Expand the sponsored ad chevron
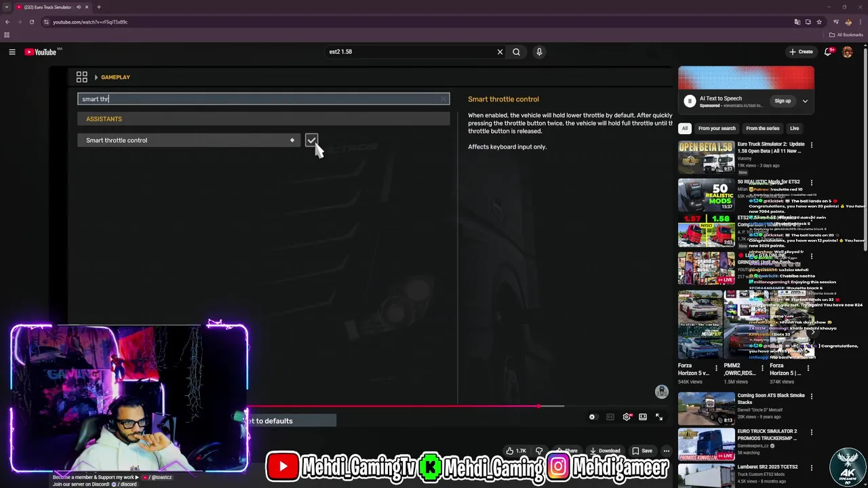 [805, 101]
